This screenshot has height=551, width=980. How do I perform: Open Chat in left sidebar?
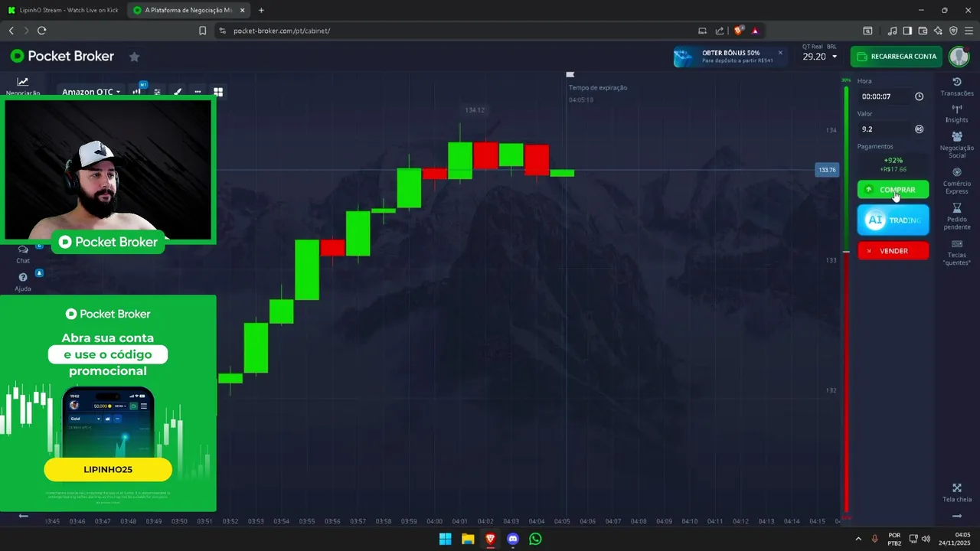pos(23,254)
